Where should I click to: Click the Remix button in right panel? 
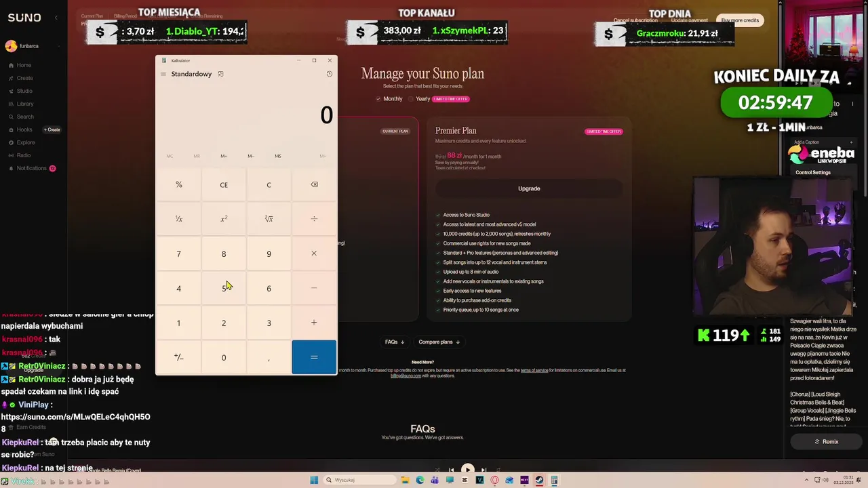click(x=827, y=441)
